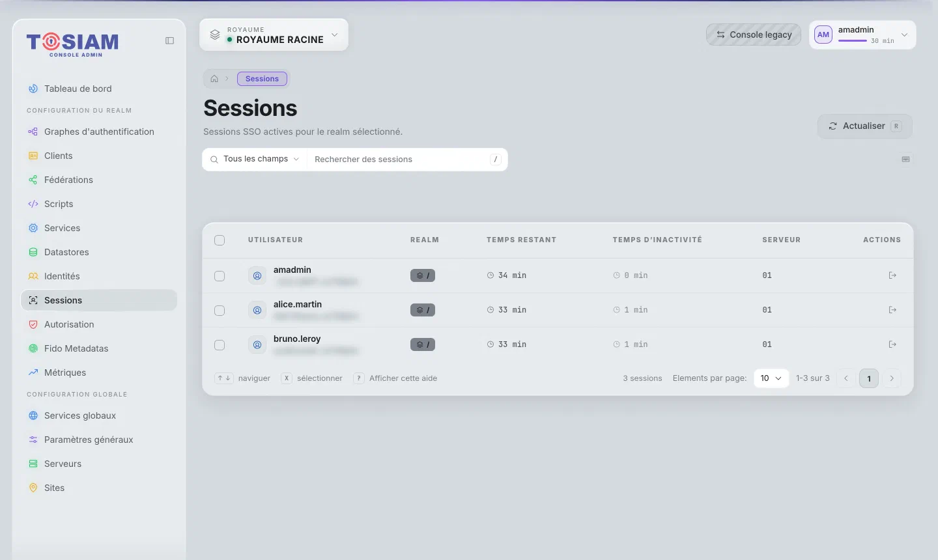Click the Actualiser refresh button
The height and width of the screenshot is (560, 938).
pyautogui.click(x=865, y=126)
